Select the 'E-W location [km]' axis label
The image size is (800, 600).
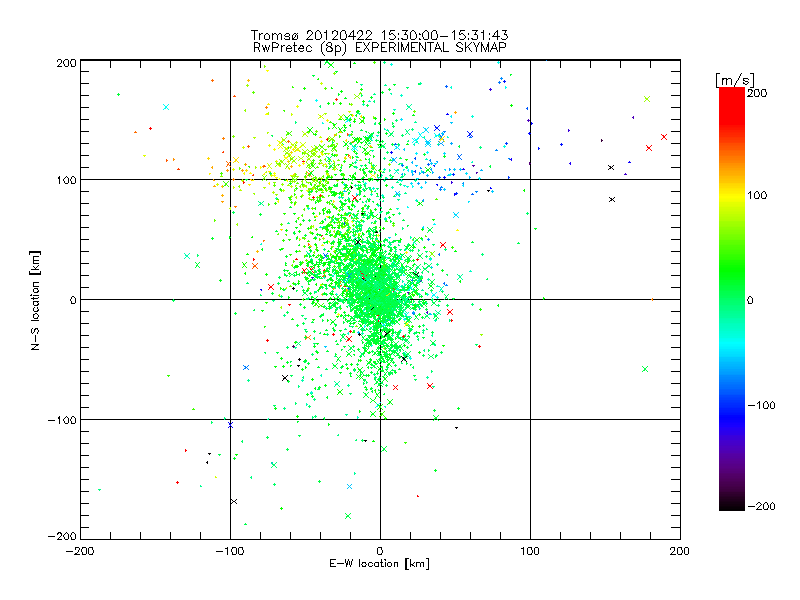click(379, 564)
